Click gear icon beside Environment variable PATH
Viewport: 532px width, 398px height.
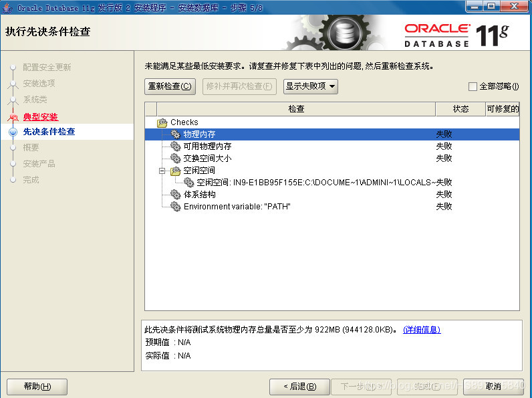coord(175,207)
